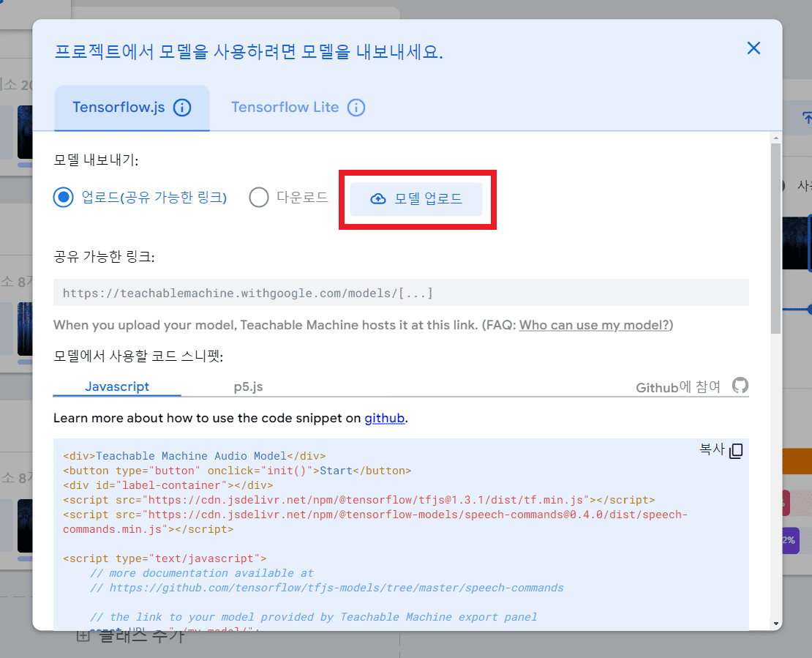Click the dialog title about exporting model

tap(249, 52)
